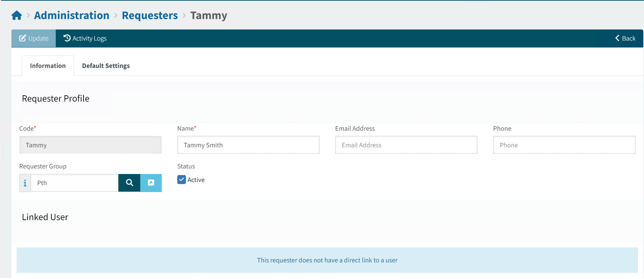Click the Tammy breadcrumb title

[x=208, y=16]
